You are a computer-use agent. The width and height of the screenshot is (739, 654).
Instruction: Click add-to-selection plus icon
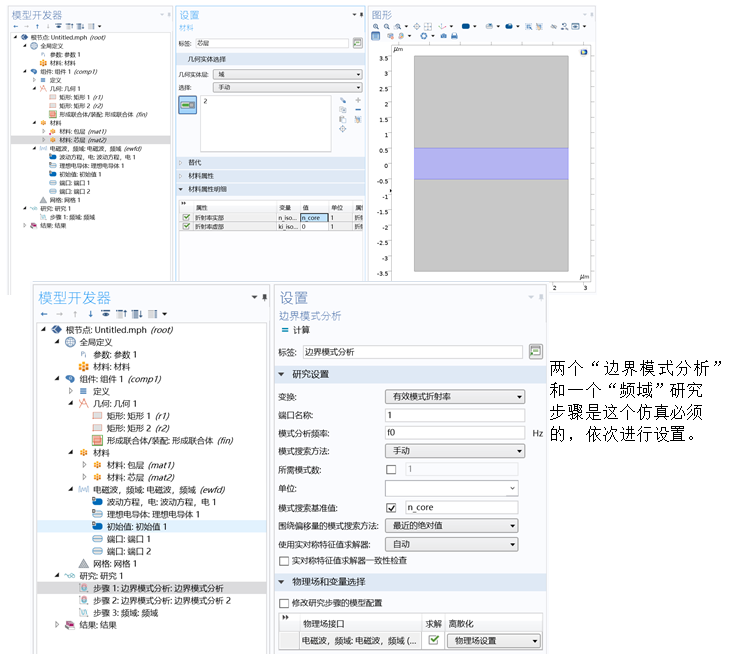[x=358, y=100]
